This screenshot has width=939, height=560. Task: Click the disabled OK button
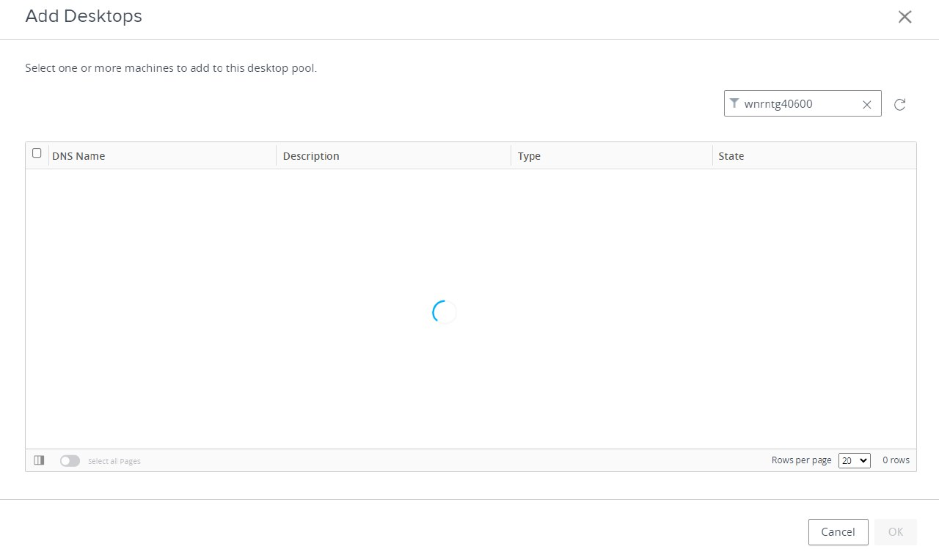pos(895,532)
